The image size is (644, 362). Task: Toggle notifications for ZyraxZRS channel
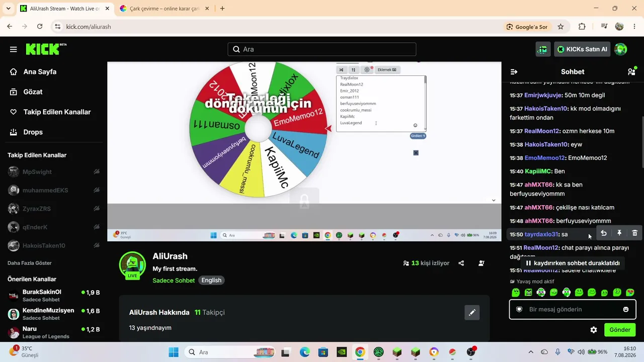(x=96, y=209)
